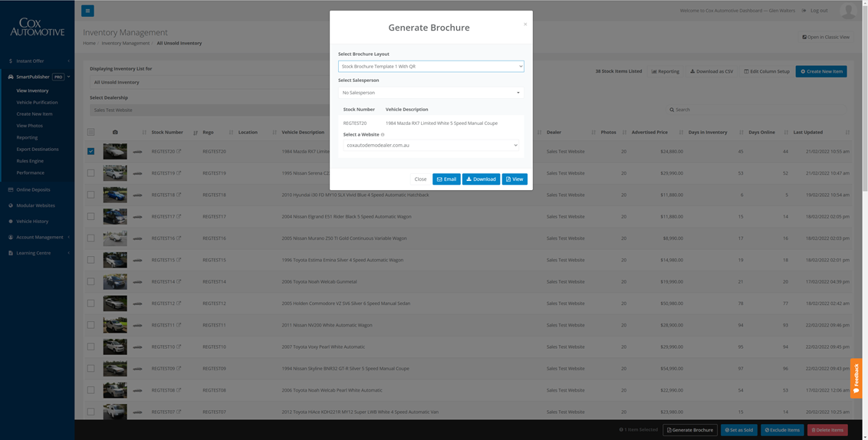Check the REGTEST16 row checkbox
Screen dimensions: 868x440
point(90,238)
